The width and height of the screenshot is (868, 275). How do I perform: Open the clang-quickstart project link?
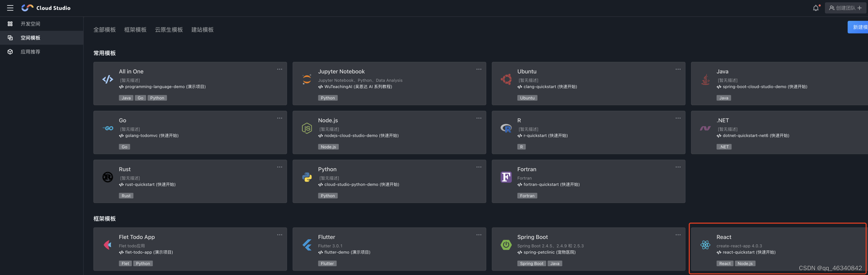click(547, 87)
